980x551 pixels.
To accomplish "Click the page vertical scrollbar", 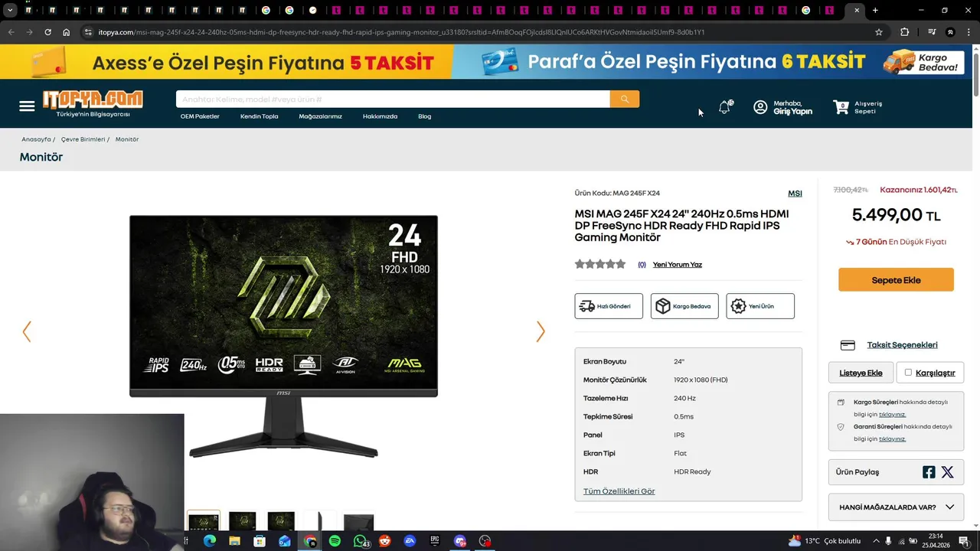I will (x=975, y=77).
